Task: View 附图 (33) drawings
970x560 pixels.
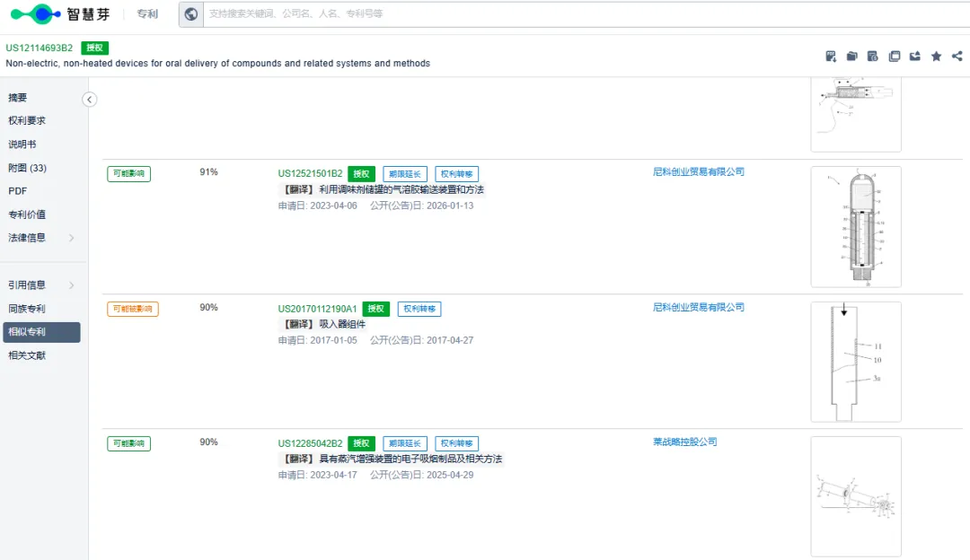Action: pyautogui.click(x=27, y=168)
